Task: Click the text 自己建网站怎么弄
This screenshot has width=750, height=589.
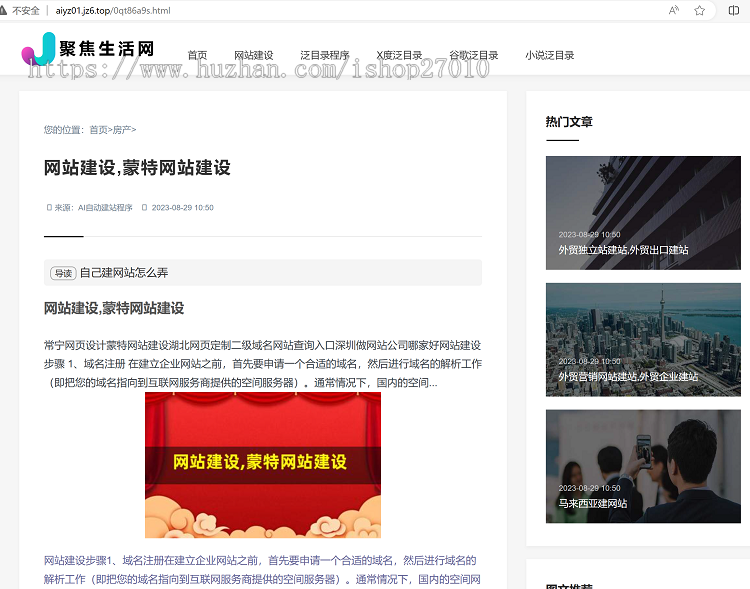Action: (x=124, y=273)
